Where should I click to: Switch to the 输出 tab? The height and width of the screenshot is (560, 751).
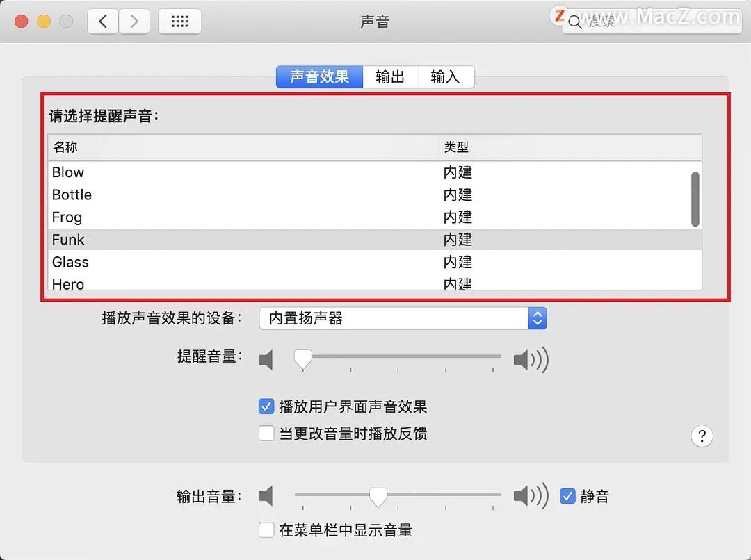(x=390, y=76)
